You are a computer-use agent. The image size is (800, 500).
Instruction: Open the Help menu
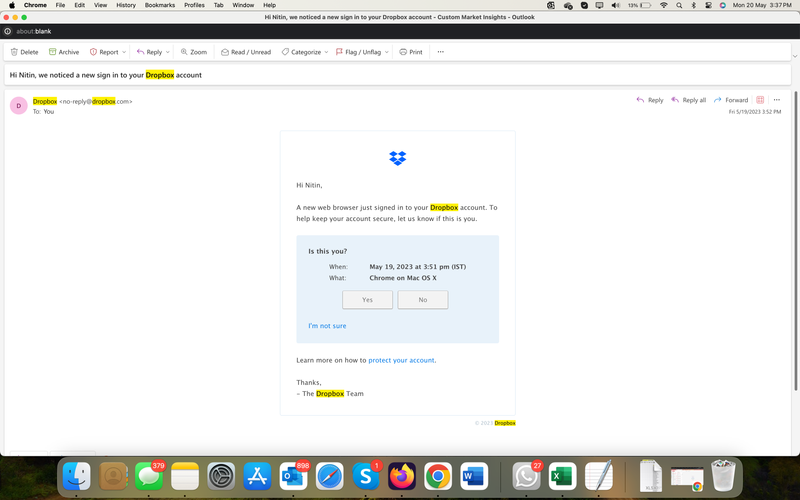point(269,5)
